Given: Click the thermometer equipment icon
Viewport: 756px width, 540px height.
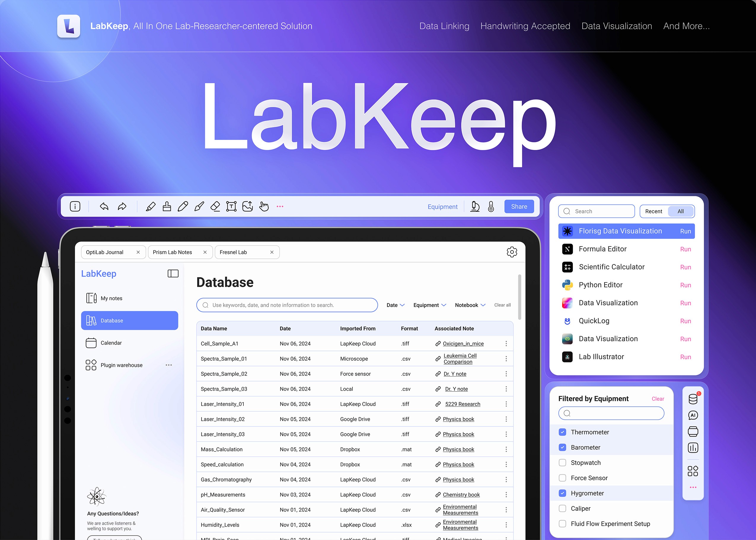Looking at the screenshot, I should [x=491, y=207].
